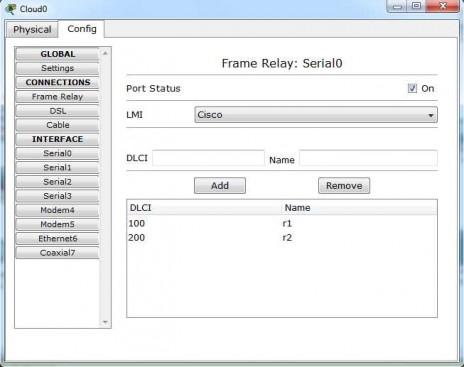Select the Coaxial7 interface

pos(57,253)
